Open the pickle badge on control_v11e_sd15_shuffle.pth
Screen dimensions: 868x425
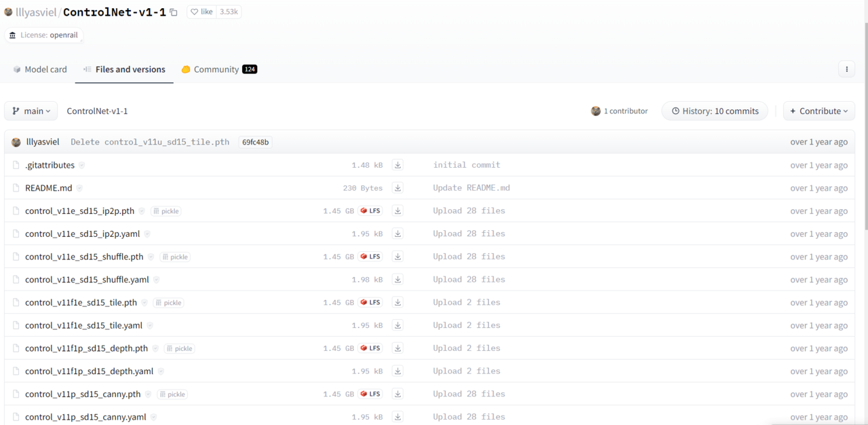coord(175,257)
